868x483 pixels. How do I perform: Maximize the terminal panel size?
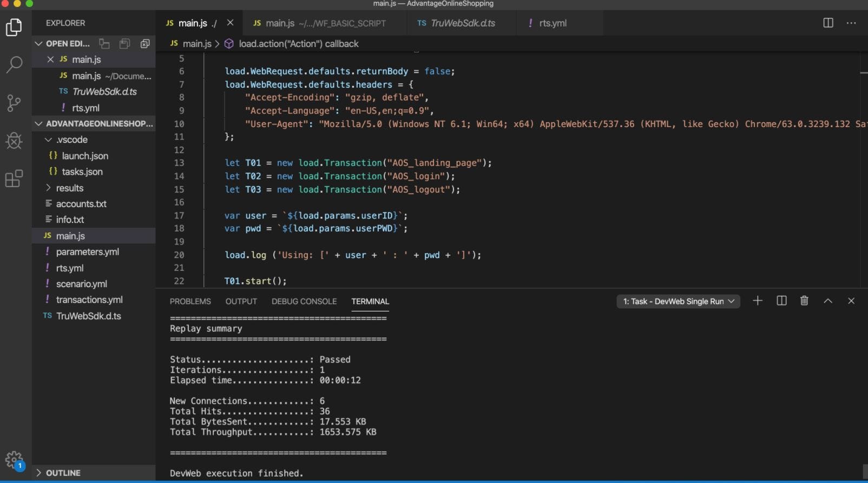pos(828,301)
